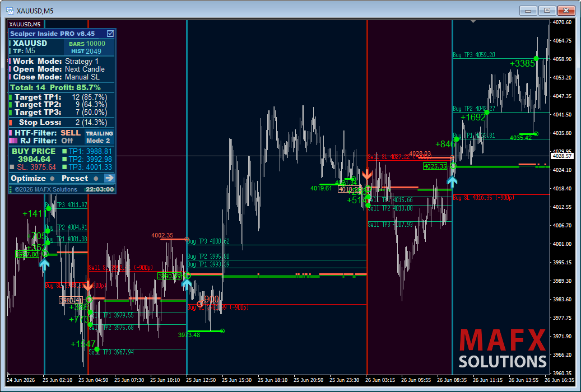Click the blue buy arrow near 3990.69

point(187,284)
